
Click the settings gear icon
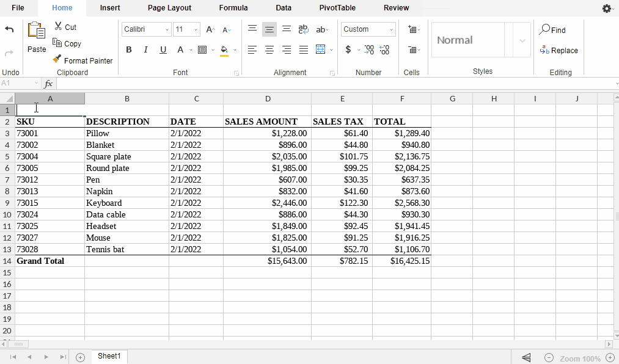(x=606, y=9)
